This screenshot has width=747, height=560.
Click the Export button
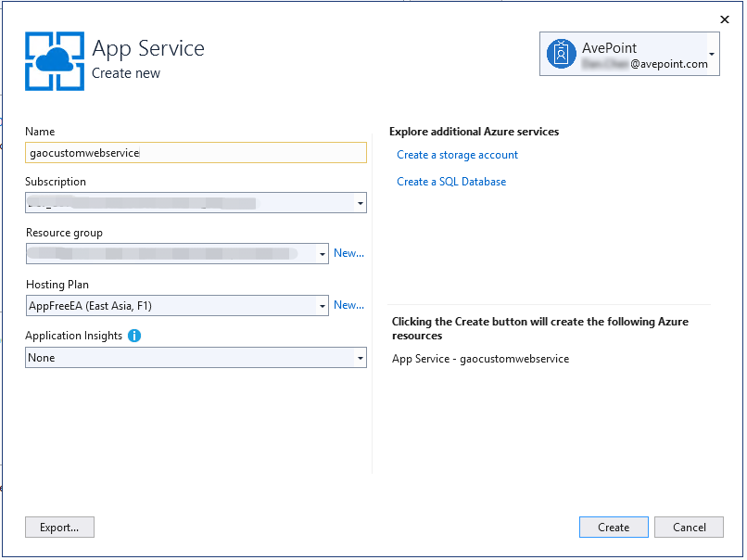click(59, 527)
